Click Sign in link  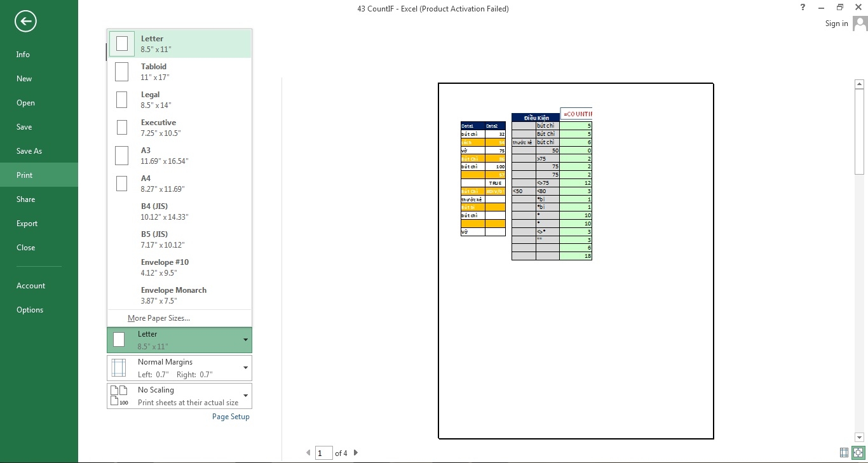point(836,23)
